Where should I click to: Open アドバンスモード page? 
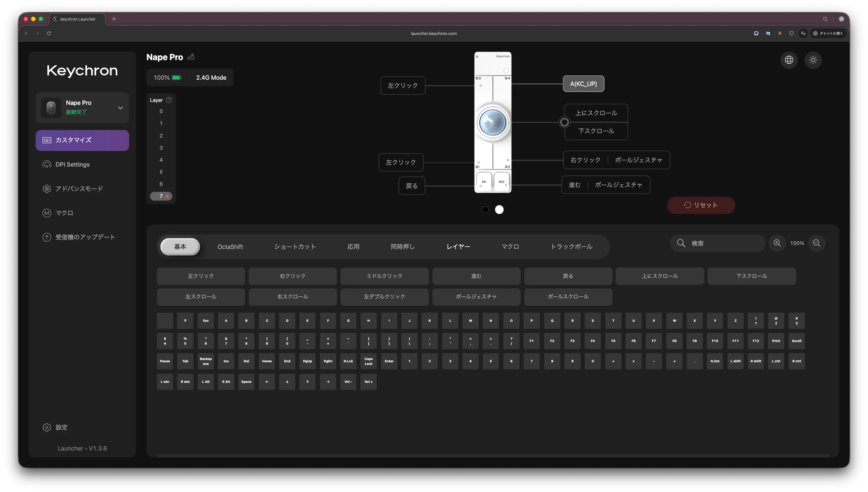coord(73,189)
